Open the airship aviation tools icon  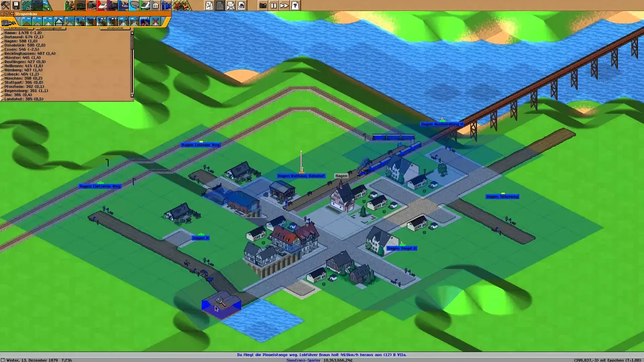(134, 5)
